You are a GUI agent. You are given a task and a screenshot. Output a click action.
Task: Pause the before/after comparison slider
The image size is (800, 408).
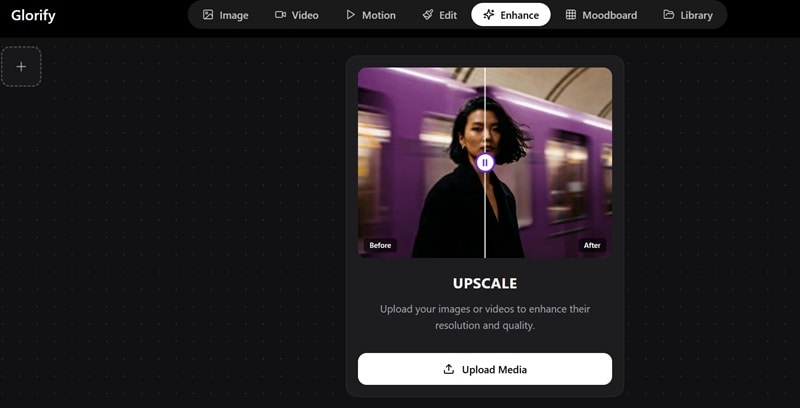[x=485, y=163]
